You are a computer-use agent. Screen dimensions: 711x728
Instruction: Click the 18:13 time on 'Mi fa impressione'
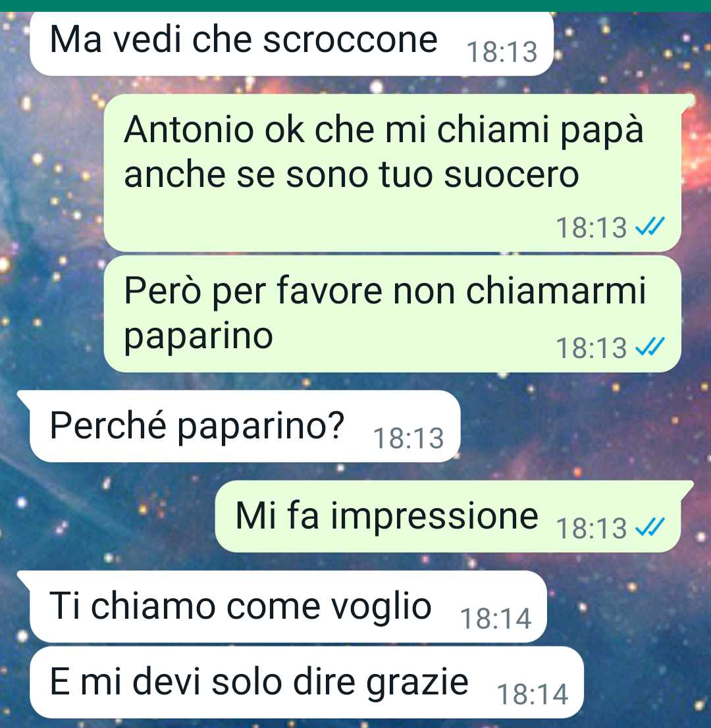coord(592,529)
